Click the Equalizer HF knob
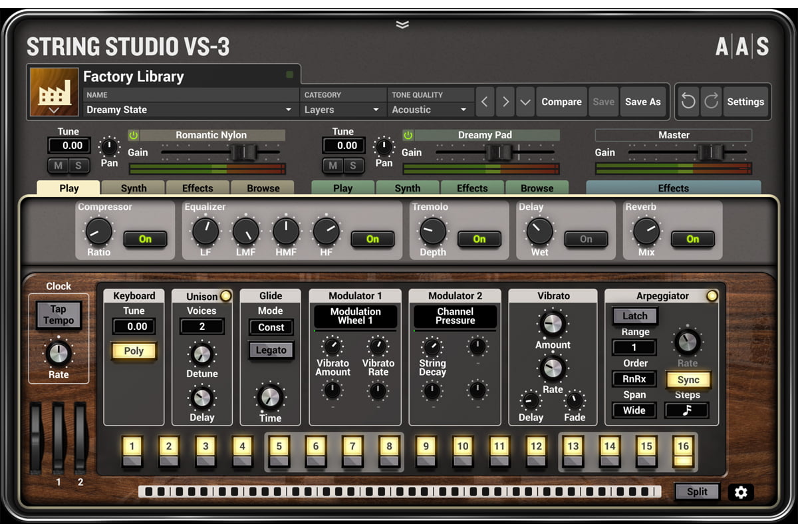Image resolution: width=798 pixels, height=532 pixels. [327, 231]
